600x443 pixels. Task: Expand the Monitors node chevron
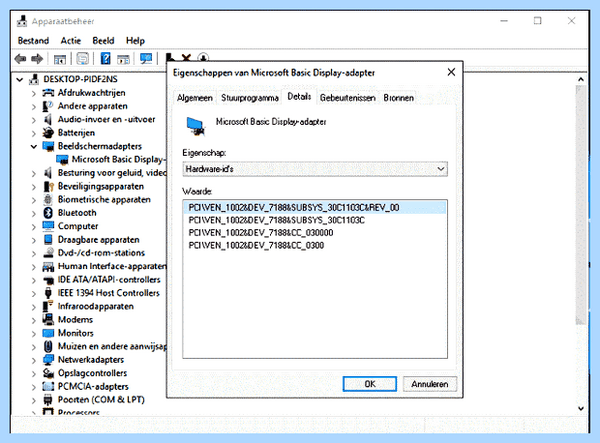(34, 333)
